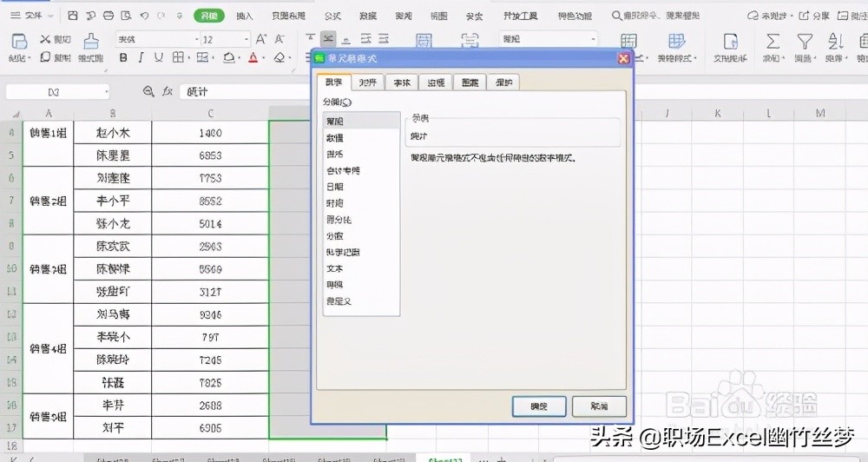Click the AutoSum sigma icon
Screen dimensions: 868x462
(x=773, y=41)
